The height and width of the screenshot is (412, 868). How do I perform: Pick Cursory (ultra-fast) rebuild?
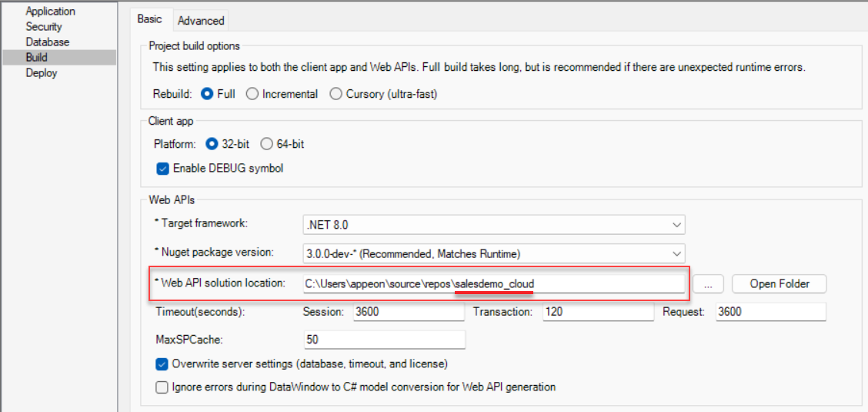[x=336, y=94]
